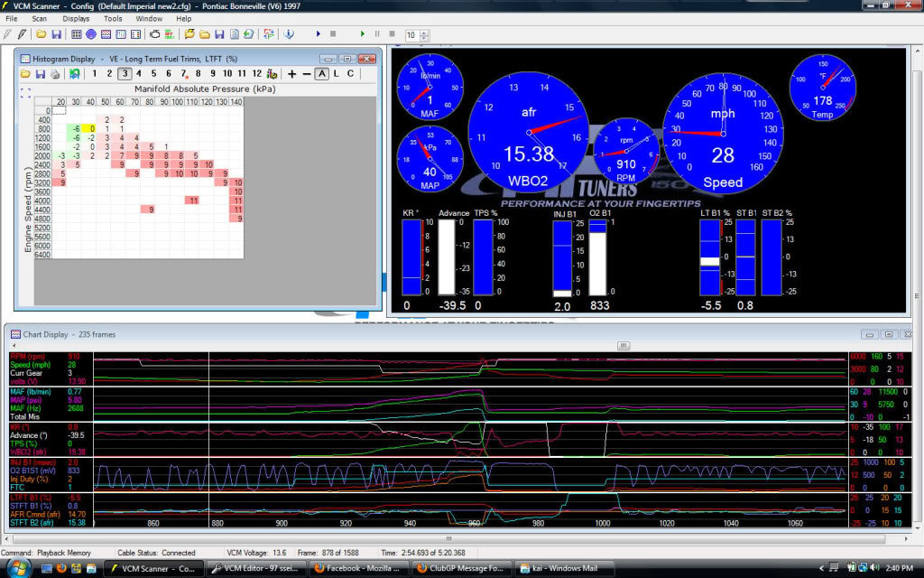Toggle the C/F units conversion icon
This screenshot has height=578, width=924.
(x=269, y=34)
